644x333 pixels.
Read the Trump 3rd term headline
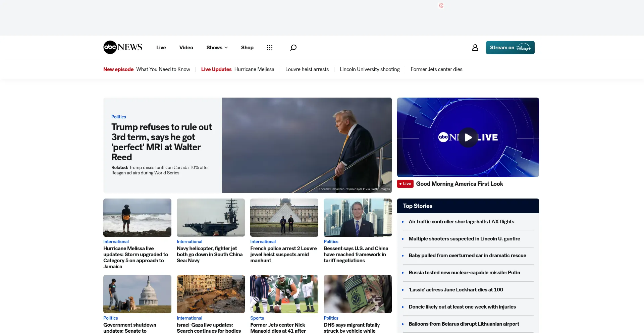point(162,142)
